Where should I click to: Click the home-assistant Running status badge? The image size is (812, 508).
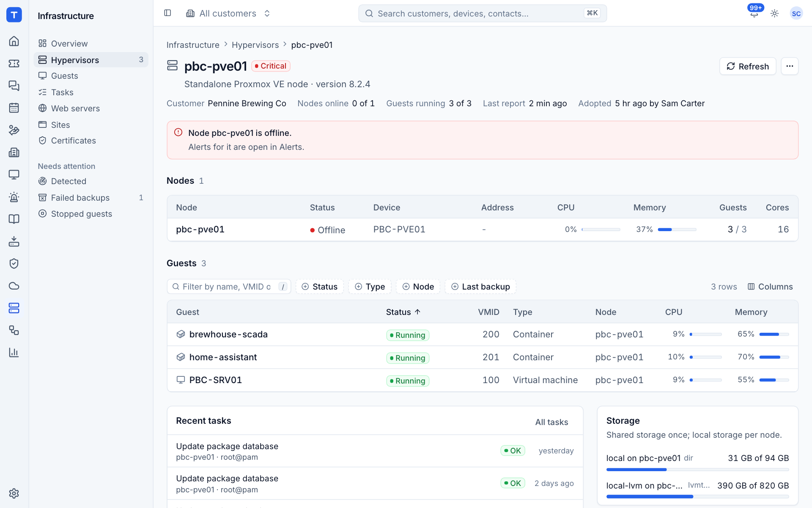tap(408, 358)
